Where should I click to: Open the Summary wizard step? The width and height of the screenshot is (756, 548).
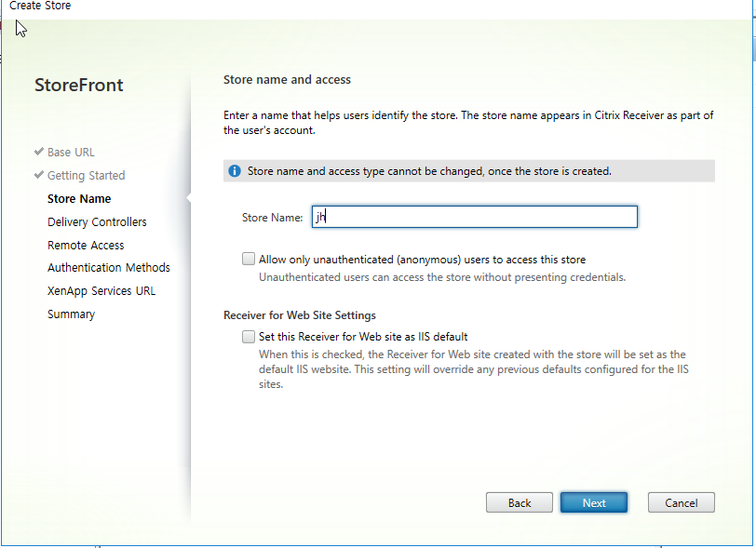[71, 314]
